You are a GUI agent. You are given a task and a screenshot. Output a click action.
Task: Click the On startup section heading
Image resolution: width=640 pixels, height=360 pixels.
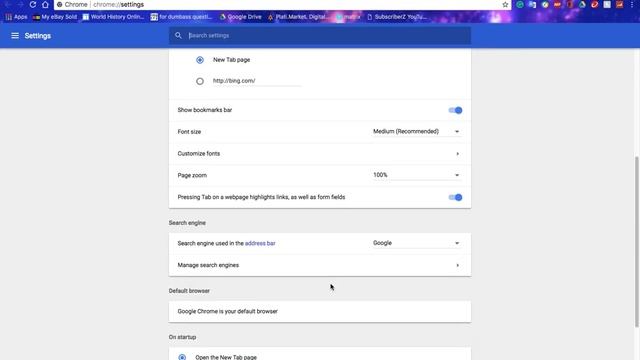coord(182,337)
